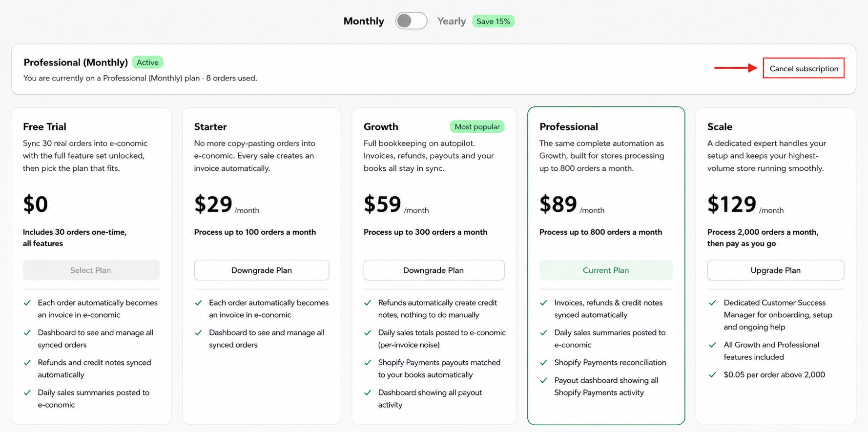
Task: Click checkmark beside Dashboard showing all payout activity
Action: point(368,392)
